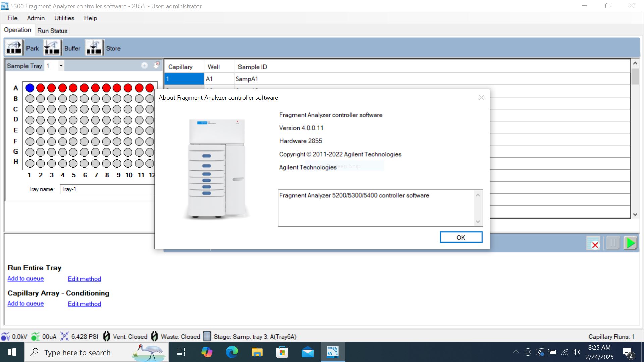
Task: Click the Park tray position icon
Action: click(x=14, y=48)
